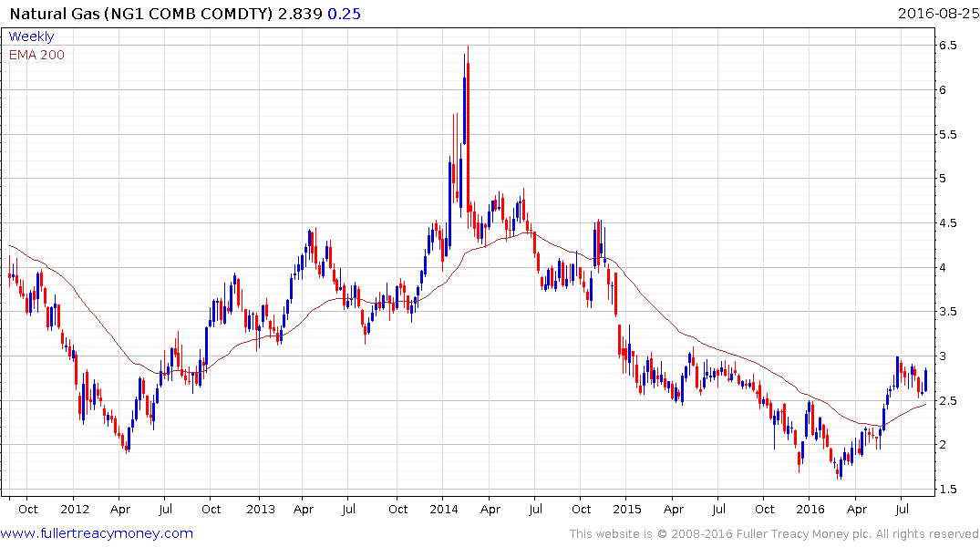
Task: Click the 2.839 last price value
Action: pyautogui.click(x=300, y=14)
